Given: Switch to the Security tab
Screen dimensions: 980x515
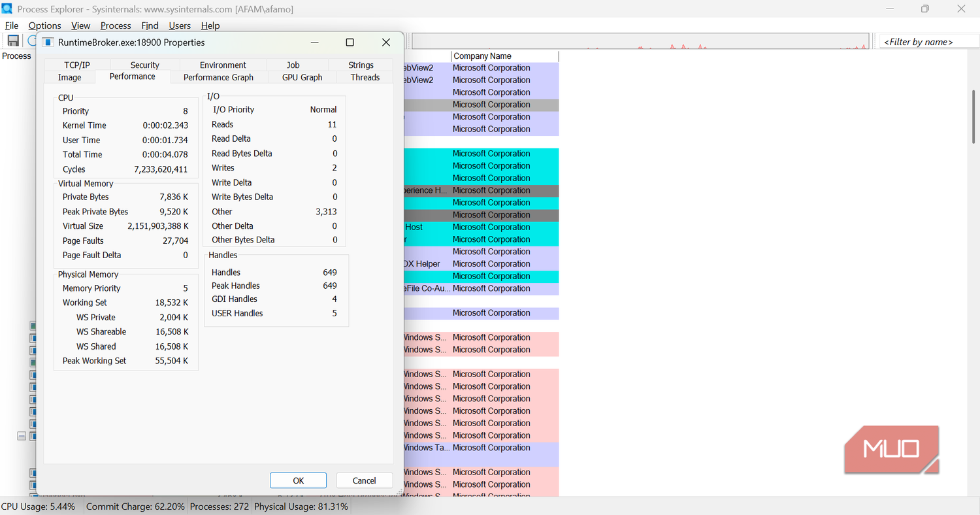Looking at the screenshot, I should coord(145,65).
